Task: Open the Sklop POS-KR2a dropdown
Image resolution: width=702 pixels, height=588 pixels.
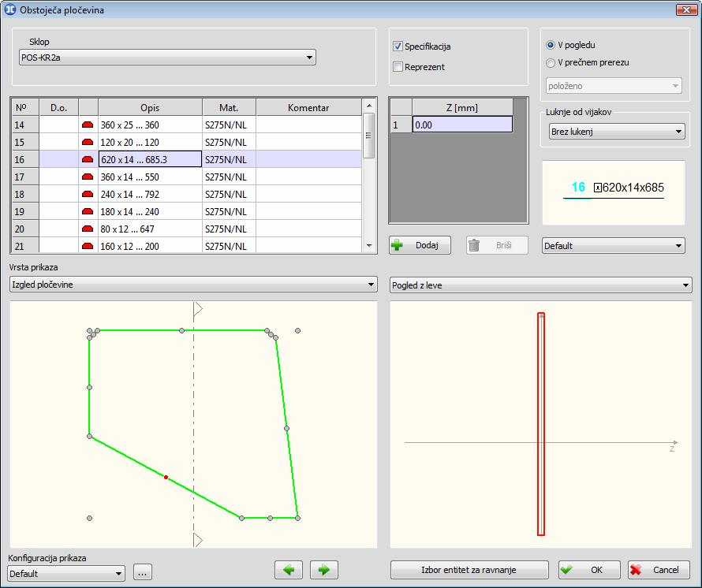Action: [167, 58]
